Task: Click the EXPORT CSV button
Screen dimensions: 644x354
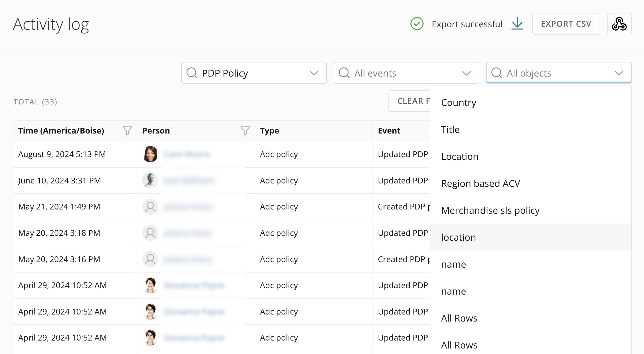Action: [x=566, y=24]
